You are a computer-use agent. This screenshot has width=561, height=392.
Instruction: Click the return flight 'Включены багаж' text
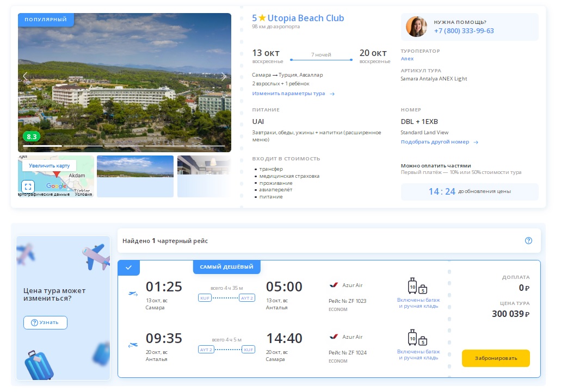coord(418,354)
